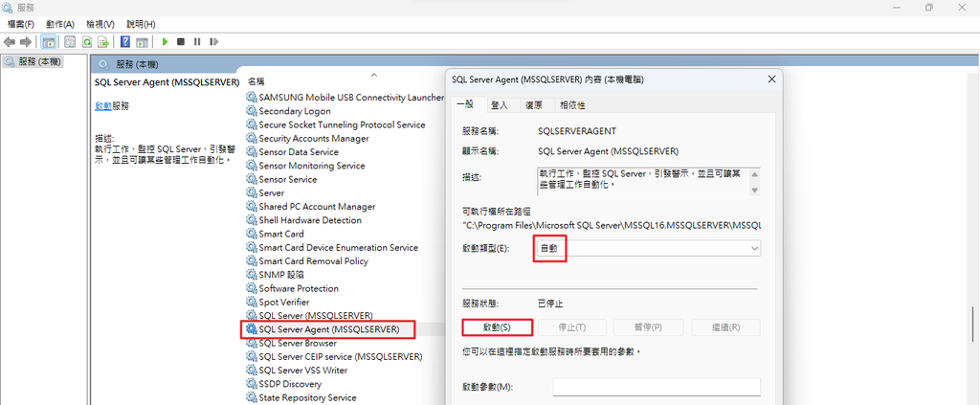Open the 動作(A) menu

click(60, 24)
